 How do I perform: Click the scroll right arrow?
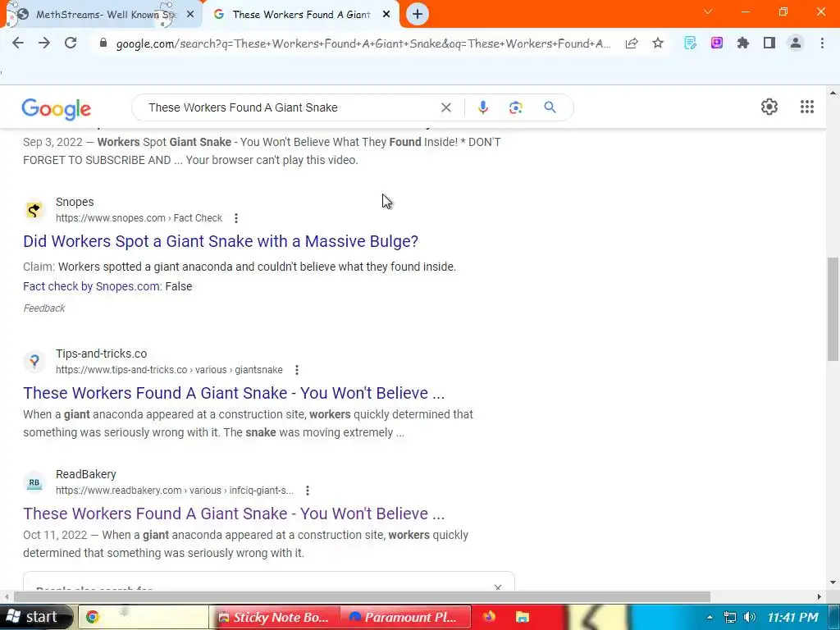click(819, 597)
